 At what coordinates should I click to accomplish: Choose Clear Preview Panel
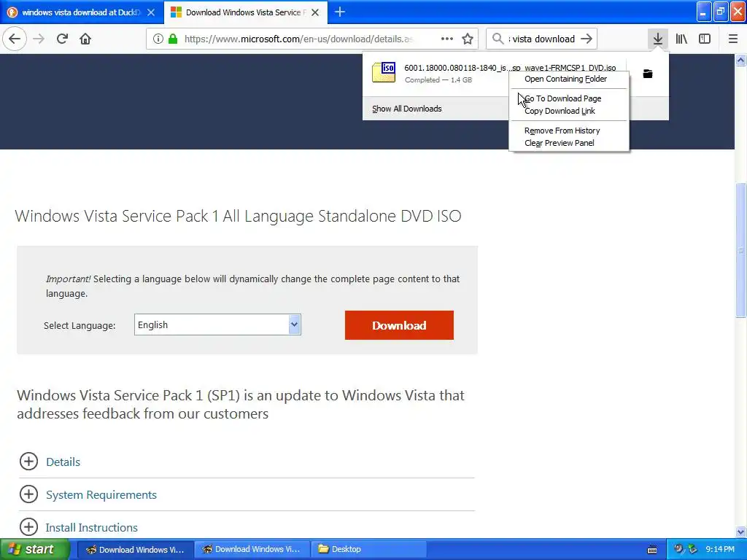click(x=569, y=143)
